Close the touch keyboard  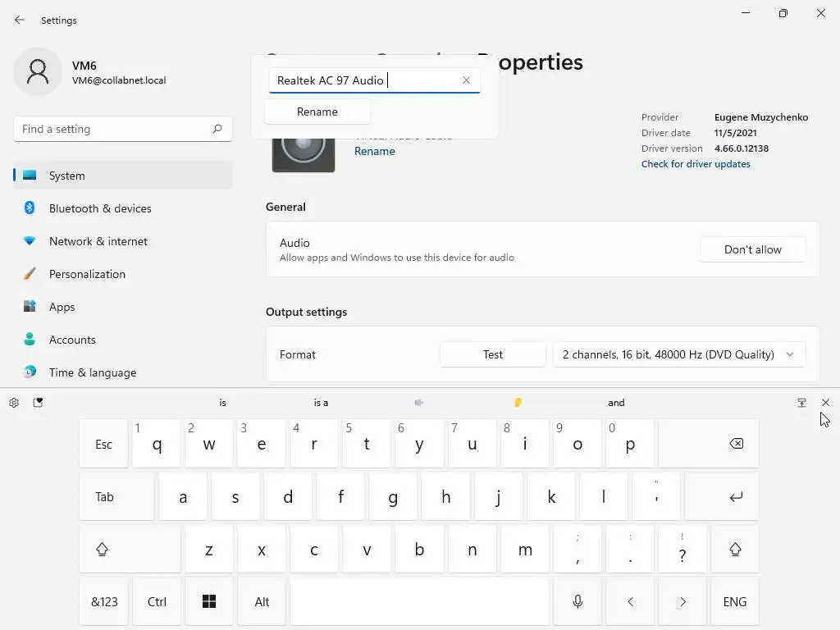coord(825,402)
